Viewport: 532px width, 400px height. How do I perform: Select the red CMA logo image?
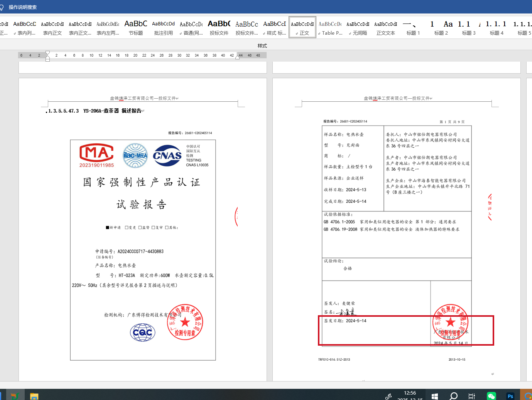coord(96,155)
